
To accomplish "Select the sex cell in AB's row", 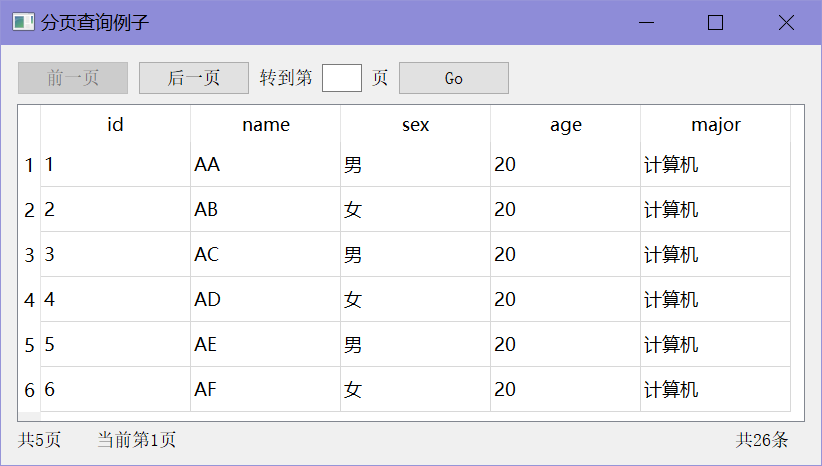I will 416,210.
